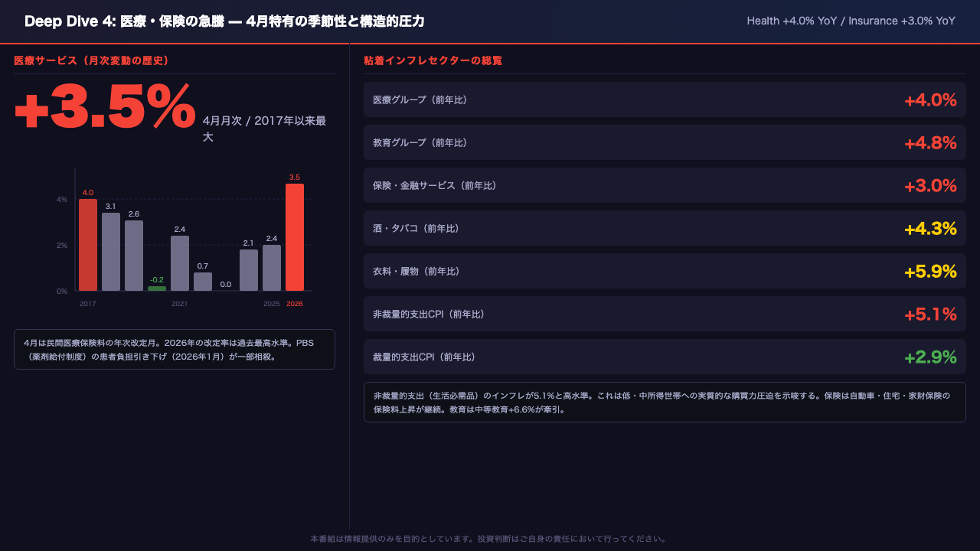The height and width of the screenshot is (551, 980).
Task: Select the green bar labeled -0.2
Action: (x=157, y=289)
